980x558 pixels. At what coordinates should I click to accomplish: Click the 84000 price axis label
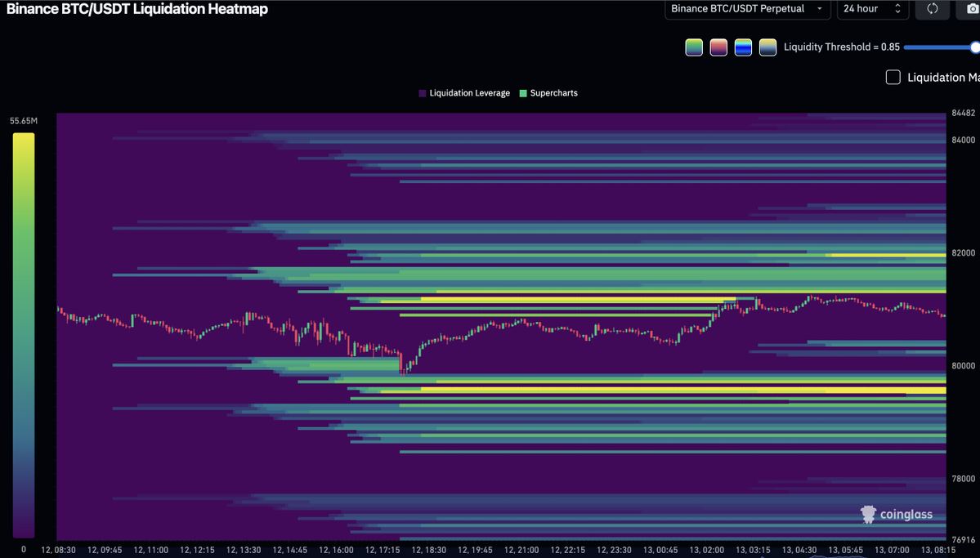click(x=963, y=140)
